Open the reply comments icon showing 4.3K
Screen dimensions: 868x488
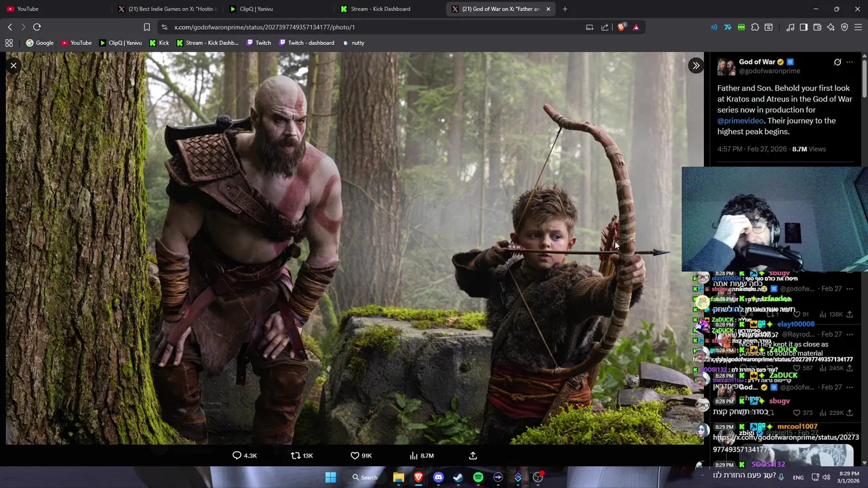[245, 455]
